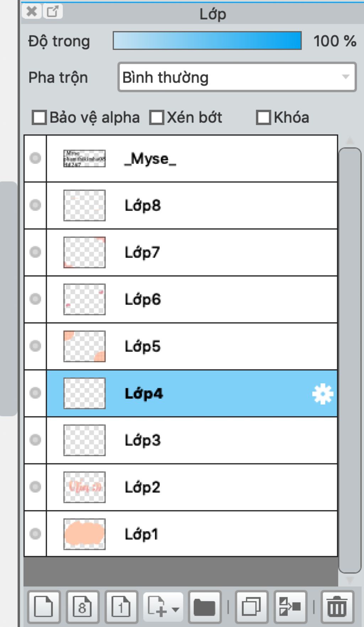
Task: Add a new color layer
Action: coord(43,607)
